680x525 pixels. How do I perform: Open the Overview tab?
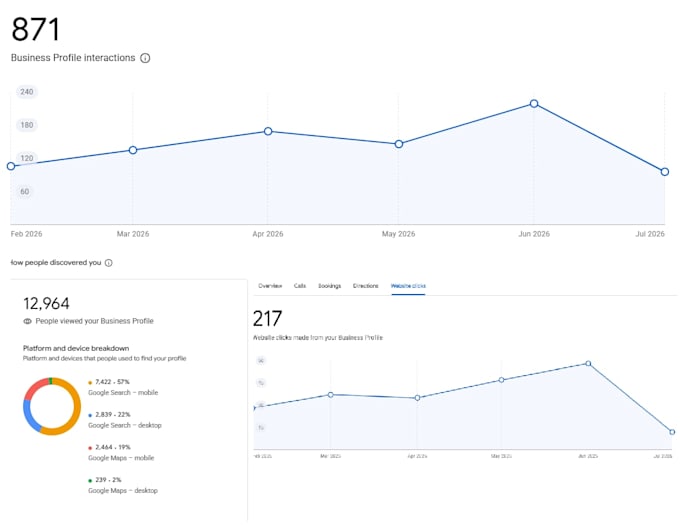point(270,286)
